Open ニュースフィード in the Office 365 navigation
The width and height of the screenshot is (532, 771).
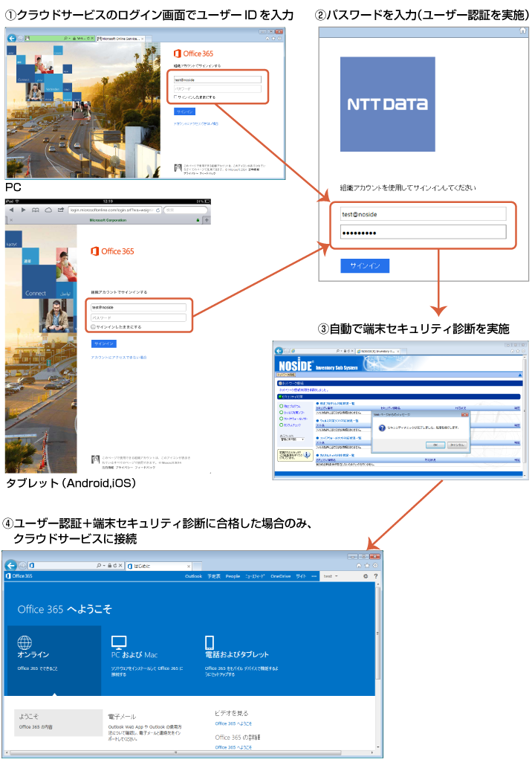[x=256, y=575]
